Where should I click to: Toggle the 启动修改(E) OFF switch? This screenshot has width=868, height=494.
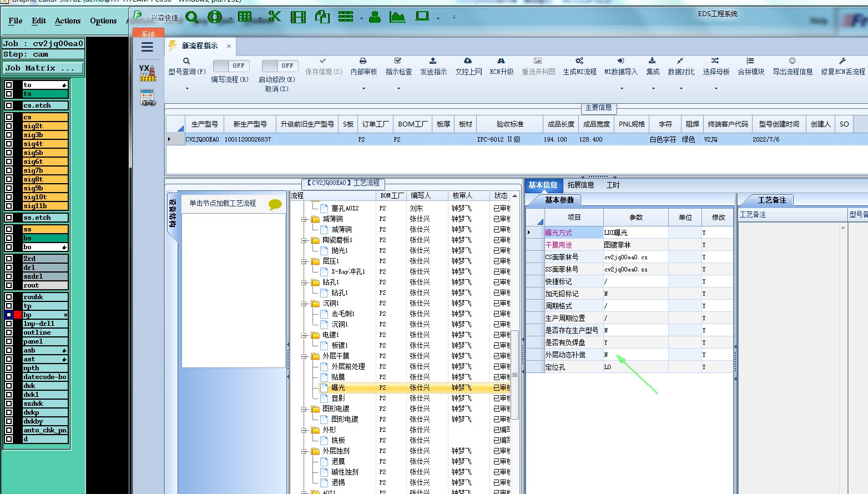280,65
